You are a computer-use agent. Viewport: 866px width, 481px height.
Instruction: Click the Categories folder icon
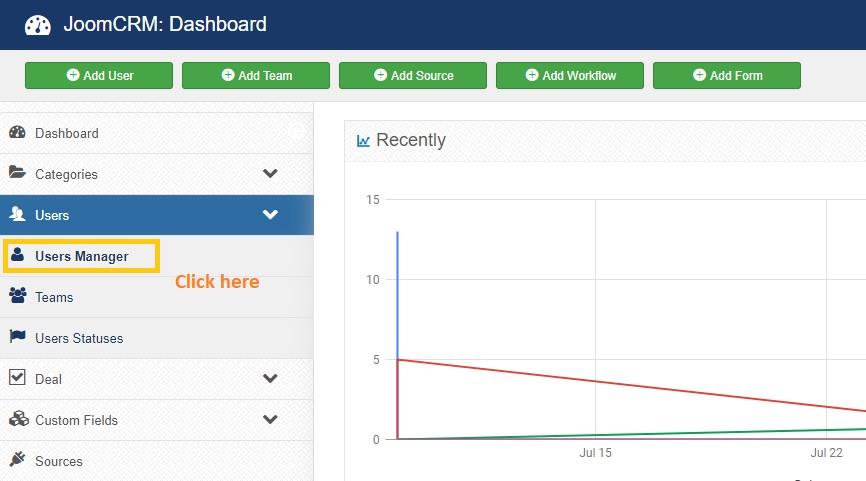click(x=17, y=172)
